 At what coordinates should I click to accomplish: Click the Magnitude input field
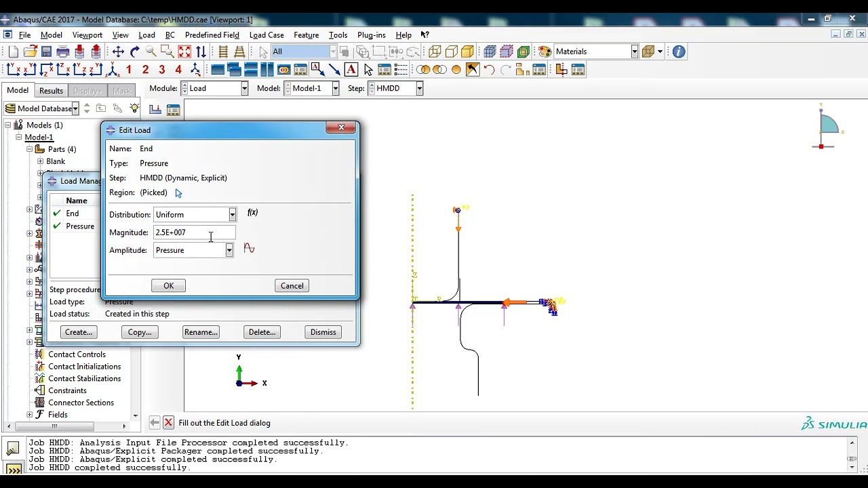point(195,232)
